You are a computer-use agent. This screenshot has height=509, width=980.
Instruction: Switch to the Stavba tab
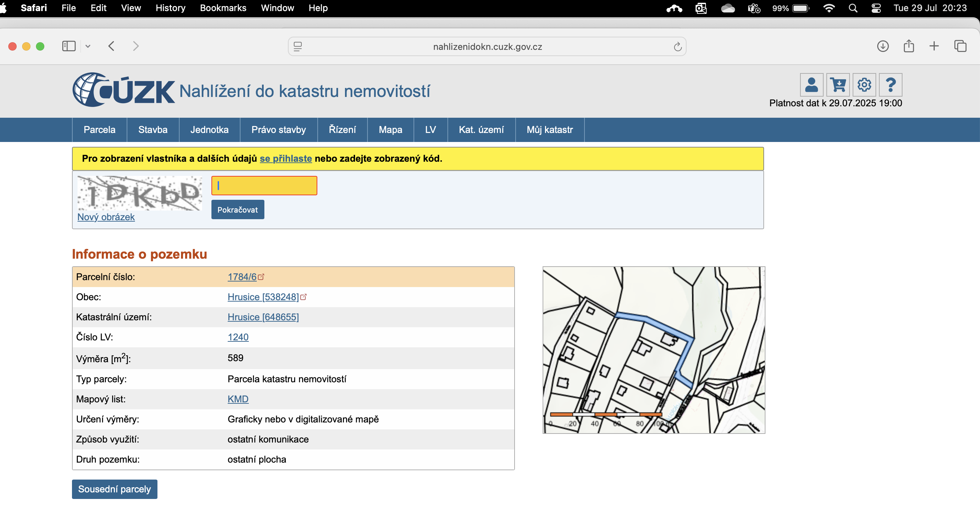click(153, 130)
